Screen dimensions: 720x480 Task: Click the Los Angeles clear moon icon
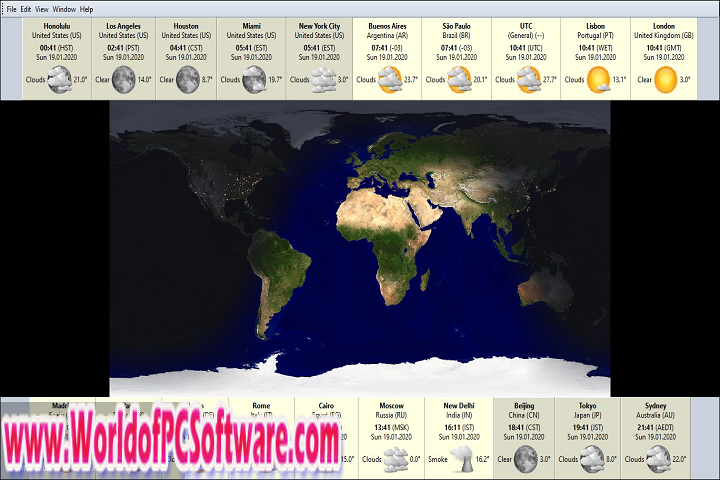coord(124,79)
